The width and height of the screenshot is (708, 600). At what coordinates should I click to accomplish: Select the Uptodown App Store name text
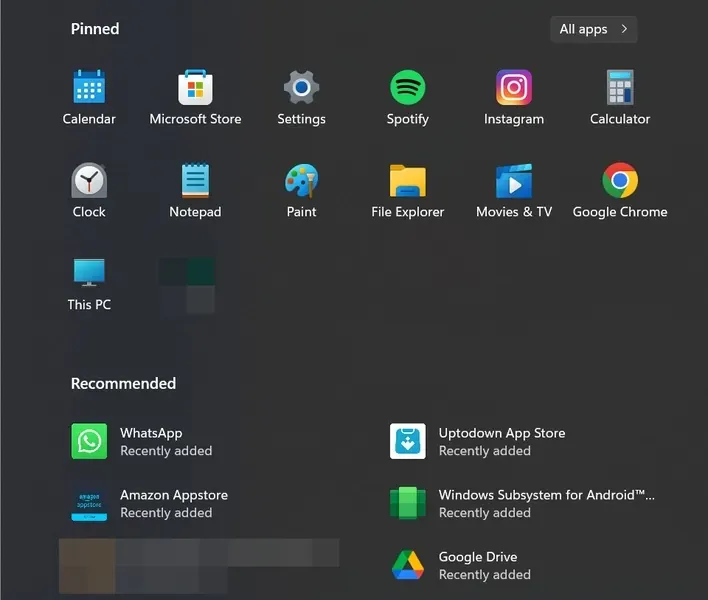point(502,433)
